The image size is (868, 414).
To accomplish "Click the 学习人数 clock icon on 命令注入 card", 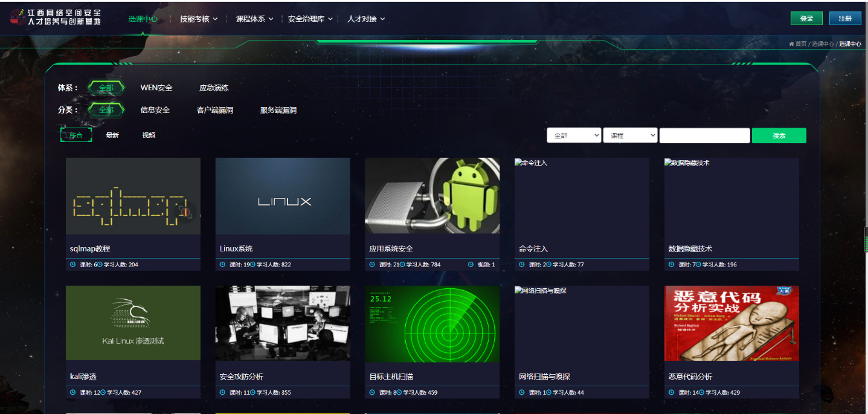I will (549, 264).
